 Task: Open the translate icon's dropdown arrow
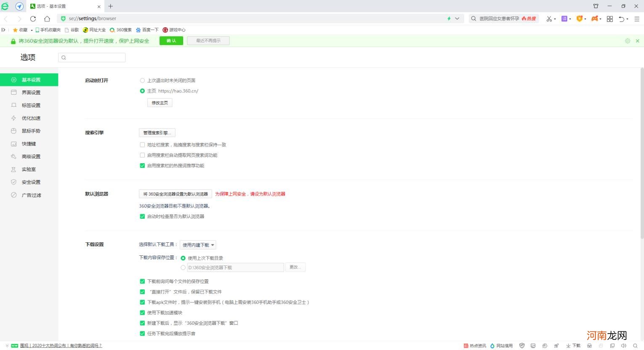pyautogui.click(x=570, y=19)
